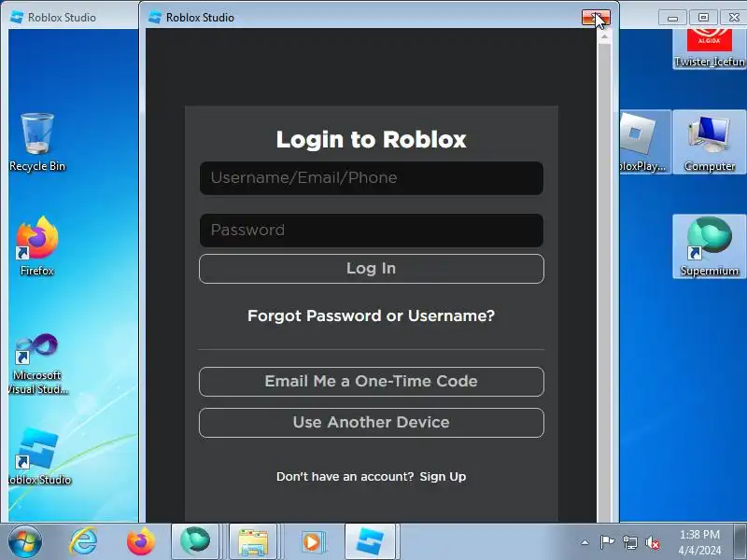Image resolution: width=747 pixels, height=560 pixels.
Task: Open Windows Media Player from the taskbar
Action: pos(312,541)
